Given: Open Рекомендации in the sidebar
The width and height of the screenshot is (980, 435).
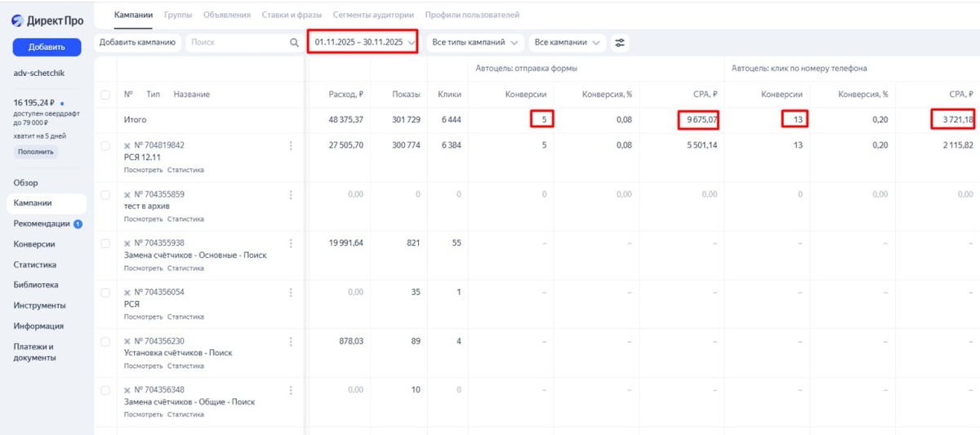Looking at the screenshot, I should click(42, 224).
